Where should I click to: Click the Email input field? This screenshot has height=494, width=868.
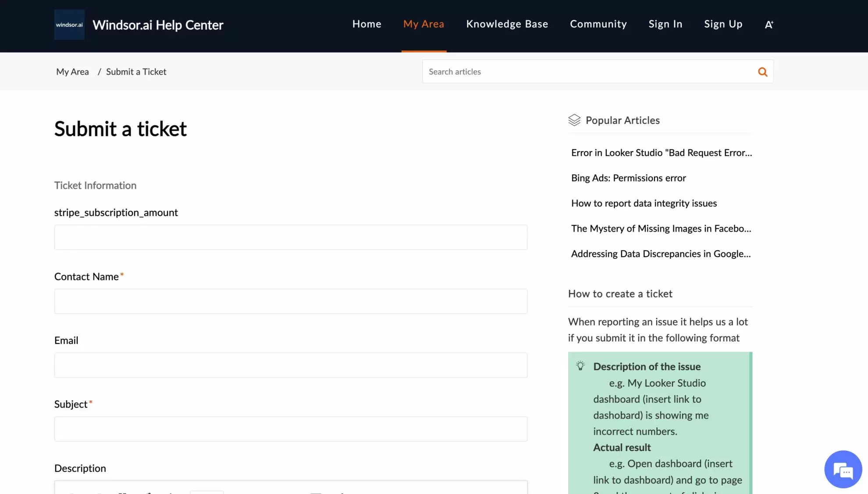click(x=291, y=365)
